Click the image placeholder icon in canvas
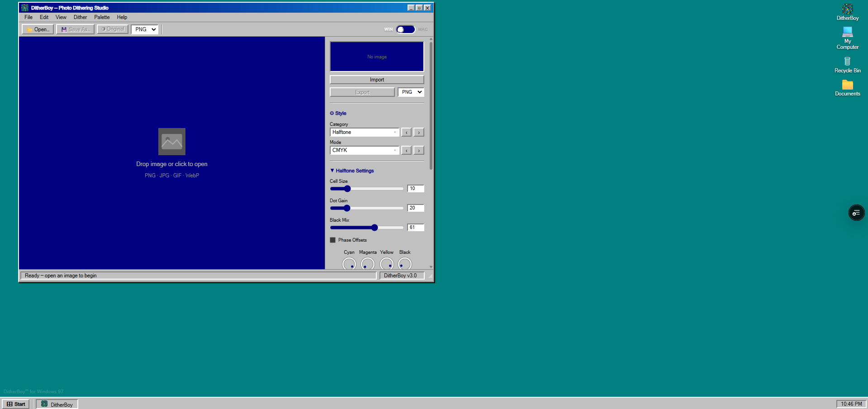868x409 pixels. (x=171, y=142)
